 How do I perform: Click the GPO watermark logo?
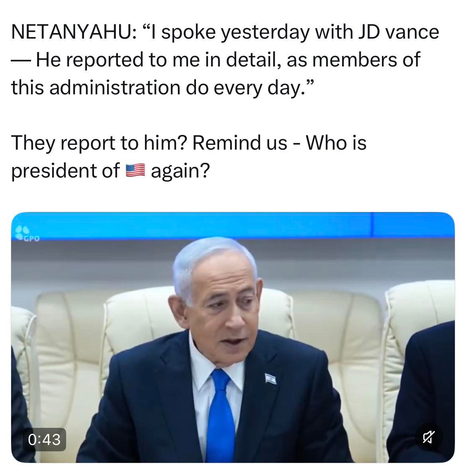27,233
